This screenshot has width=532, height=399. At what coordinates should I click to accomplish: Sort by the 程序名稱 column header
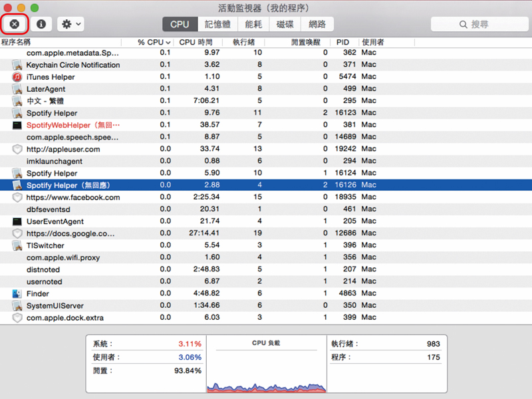(x=16, y=43)
